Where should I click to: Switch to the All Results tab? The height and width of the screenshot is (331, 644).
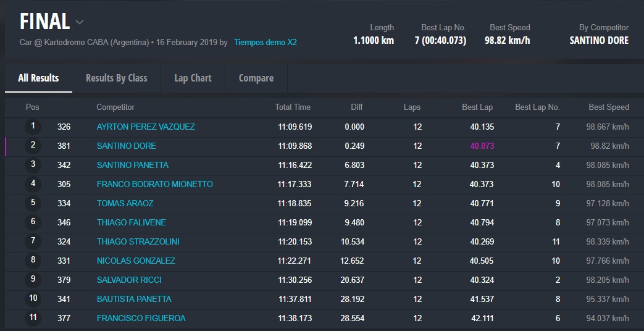point(38,78)
